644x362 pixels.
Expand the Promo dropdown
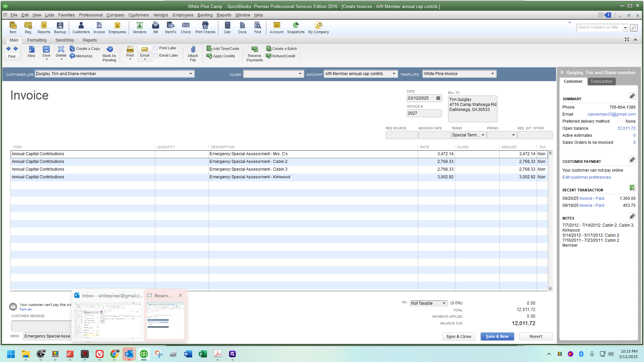point(513,135)
